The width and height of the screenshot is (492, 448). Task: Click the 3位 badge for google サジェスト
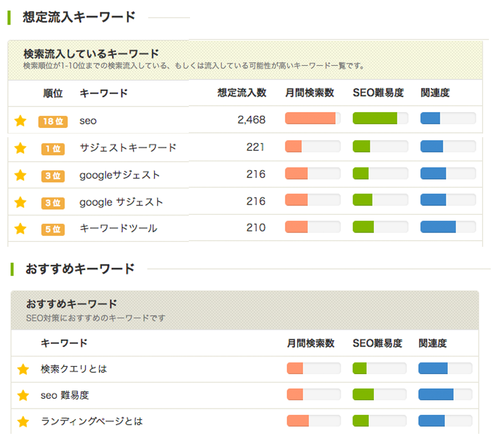[x=52, y=202]
